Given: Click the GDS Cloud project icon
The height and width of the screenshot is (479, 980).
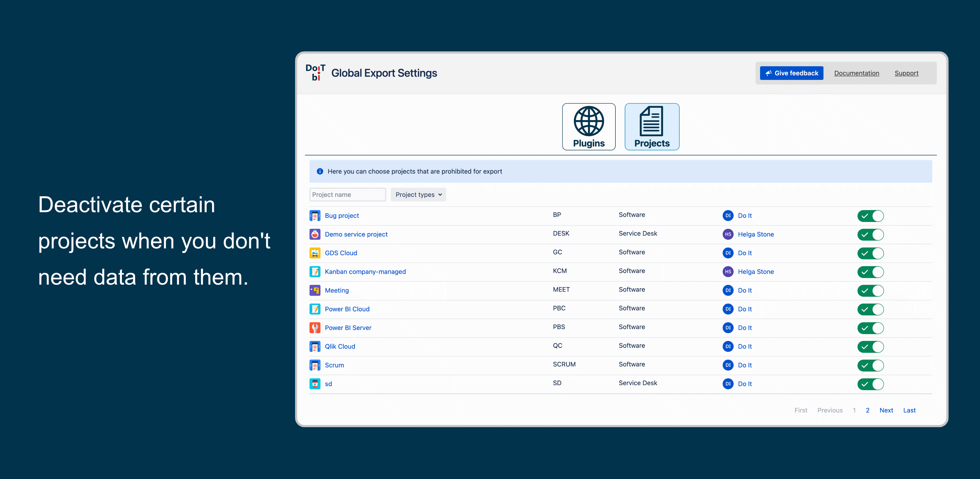Looking at the screenshot, I should pos(315,253).
